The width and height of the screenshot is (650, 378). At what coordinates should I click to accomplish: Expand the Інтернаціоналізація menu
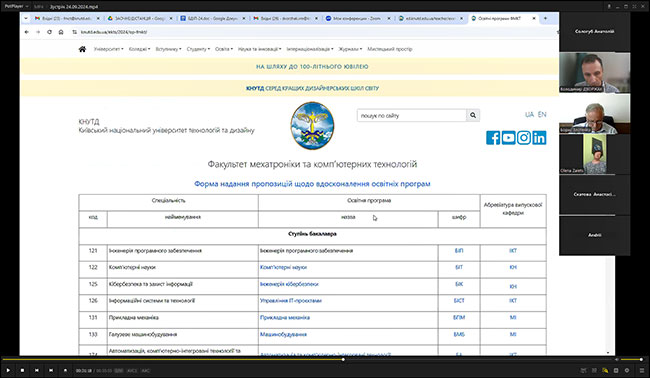[x=310, y=49]
